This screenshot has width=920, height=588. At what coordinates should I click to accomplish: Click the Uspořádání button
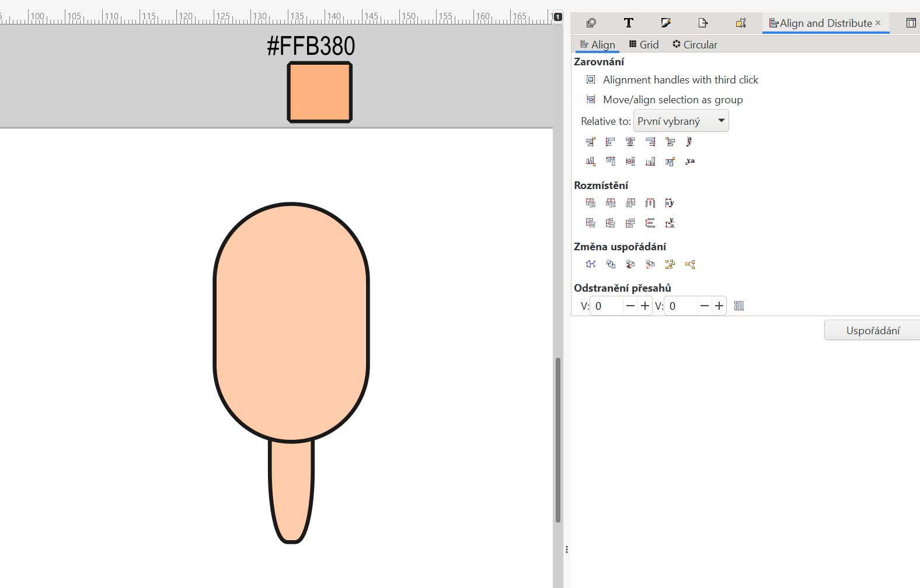tap(872, 330)
